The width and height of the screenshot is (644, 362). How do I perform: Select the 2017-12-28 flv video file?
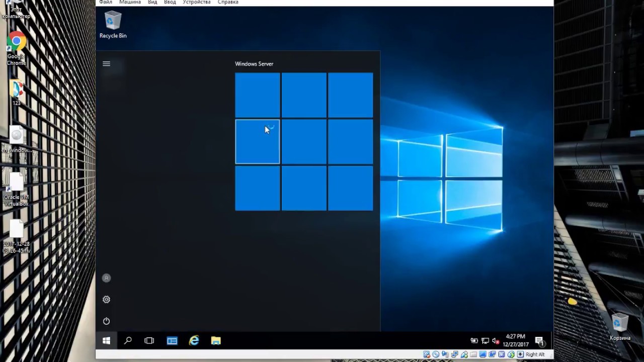click(x=17, y=236)
